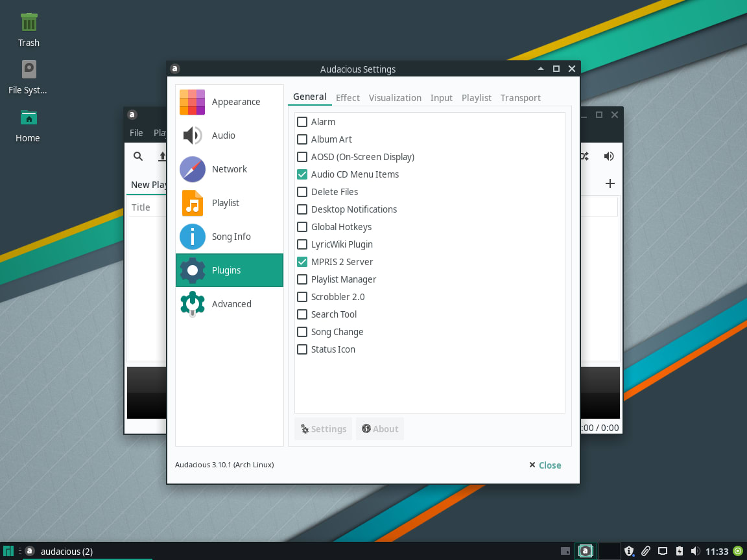This screenshot has width=747, height=560.
Task: Enable the Playlist Manager plugin
Action: tap(302, 279)
